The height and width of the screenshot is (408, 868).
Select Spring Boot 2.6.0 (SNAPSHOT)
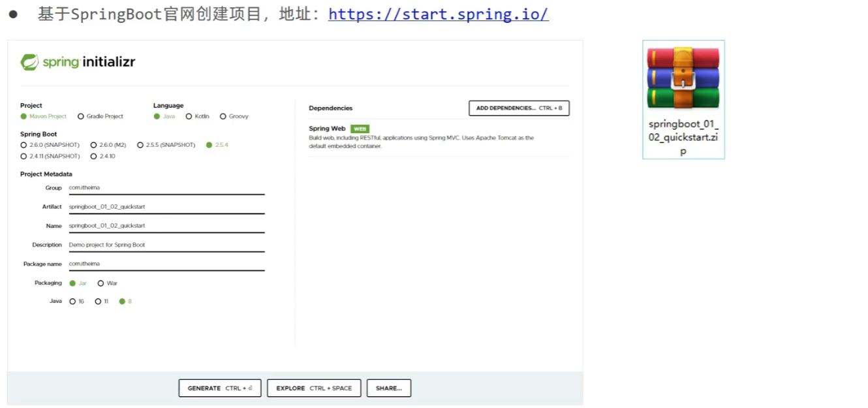23,145
